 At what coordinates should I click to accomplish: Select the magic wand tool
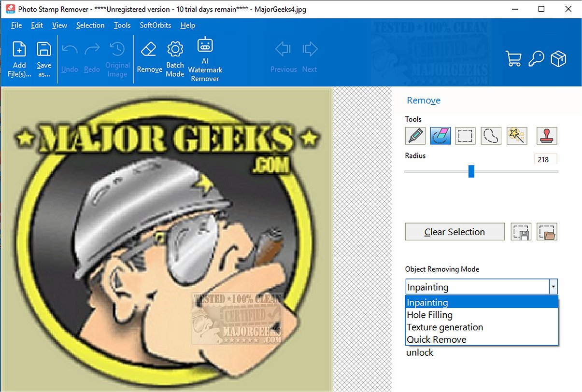coord(517,136)
